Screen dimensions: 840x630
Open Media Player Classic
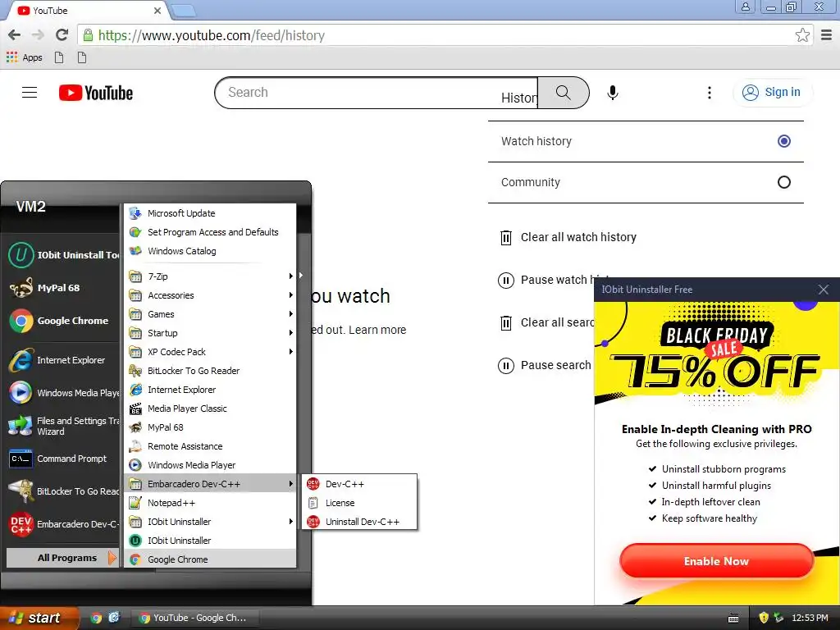coord(210,409)
